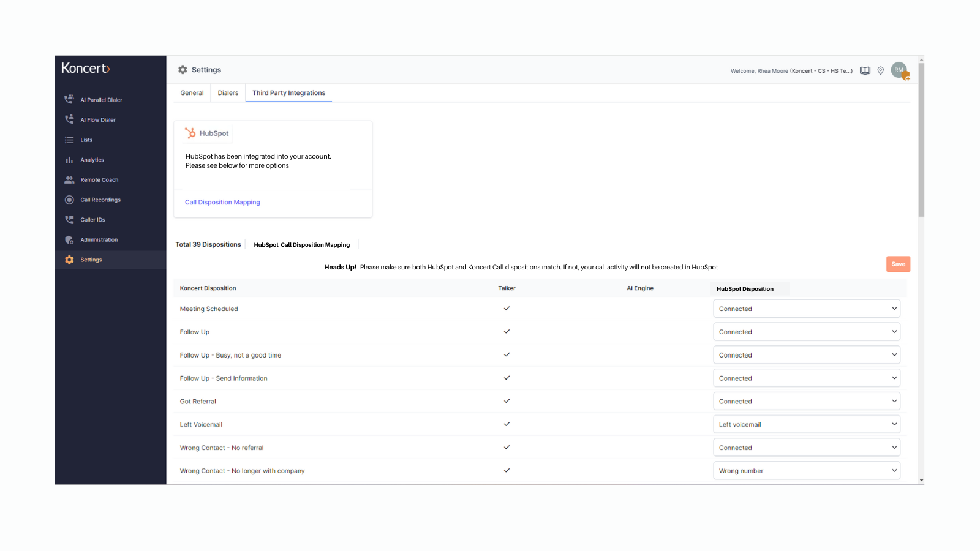The width and height of the screenshot is (980, 551).
Task: Open the AI Parallel Dialer sidebar icon
Action: coord(69,99)
